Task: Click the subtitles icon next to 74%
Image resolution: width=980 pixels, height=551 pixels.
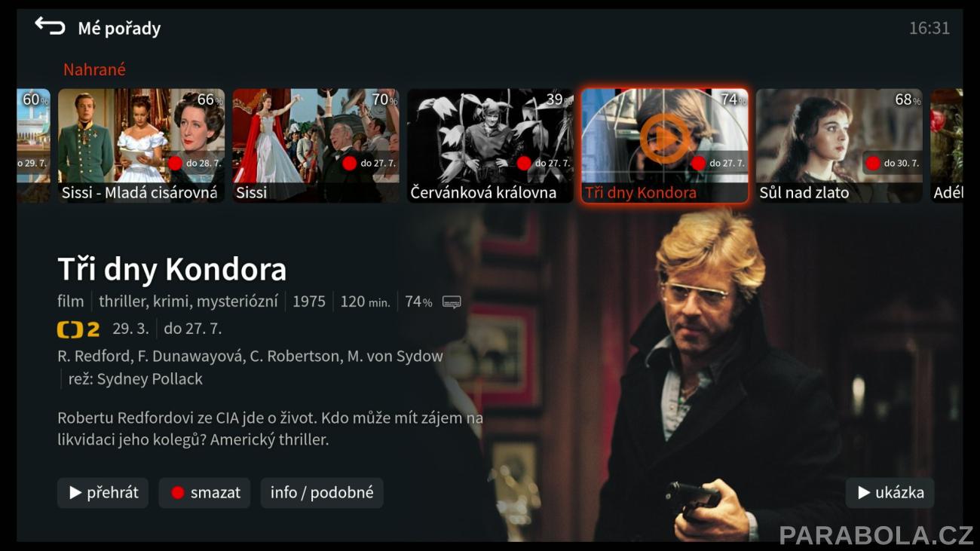Action: [452, 302]
